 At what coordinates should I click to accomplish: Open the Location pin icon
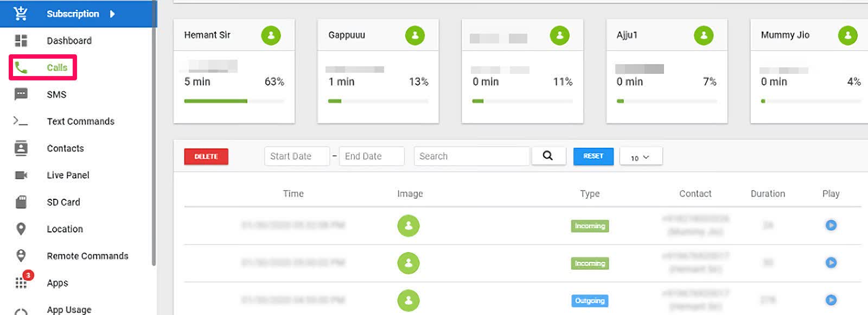coord(21,229)
